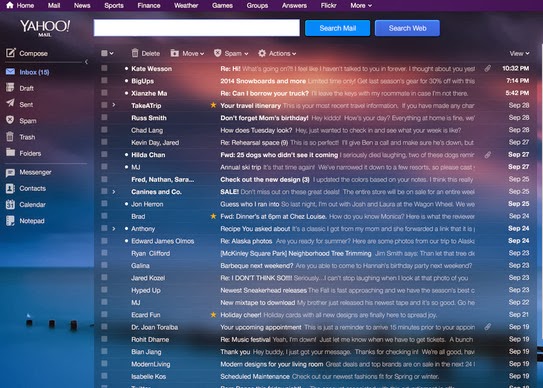Check the Galina email checkbox
Image resolution: width=543 pixels, height=388 pixels.
(x=104, y=265)
